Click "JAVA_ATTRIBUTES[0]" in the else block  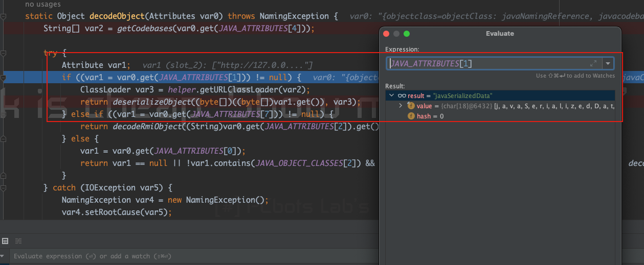[196, 151]
